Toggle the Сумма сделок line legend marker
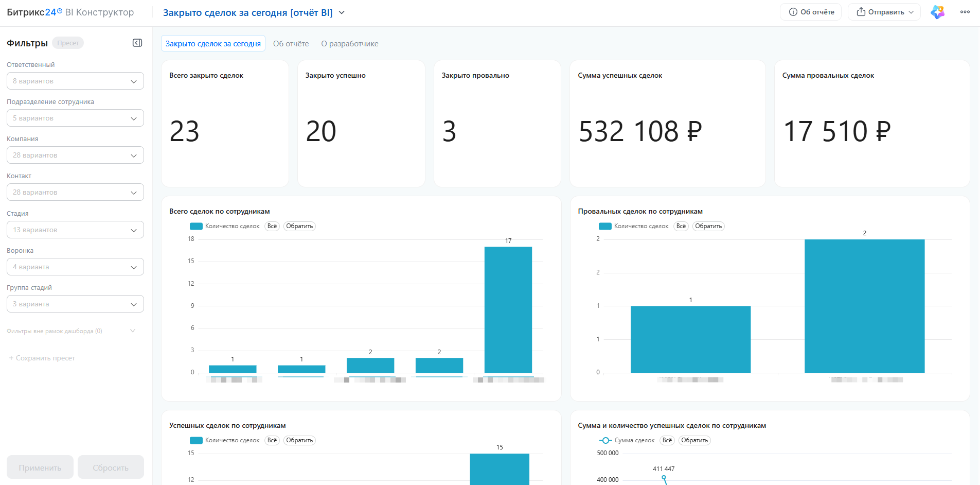Viewport: 980px width, 485px height. coord(605,440)
